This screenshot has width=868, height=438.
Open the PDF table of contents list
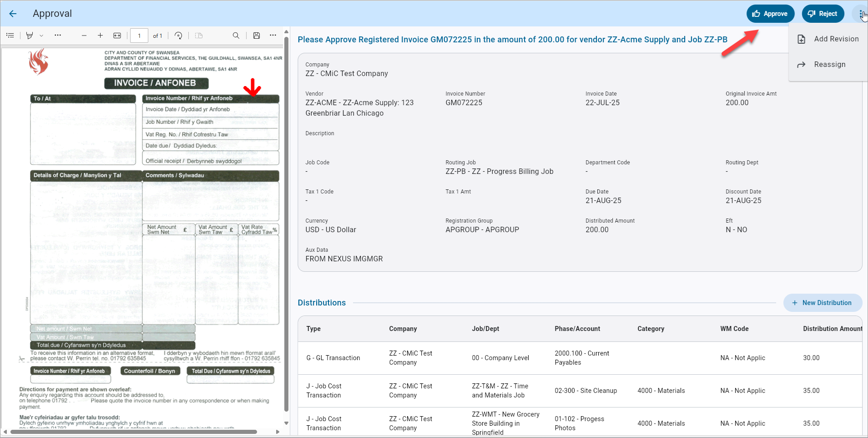(10, 36)
